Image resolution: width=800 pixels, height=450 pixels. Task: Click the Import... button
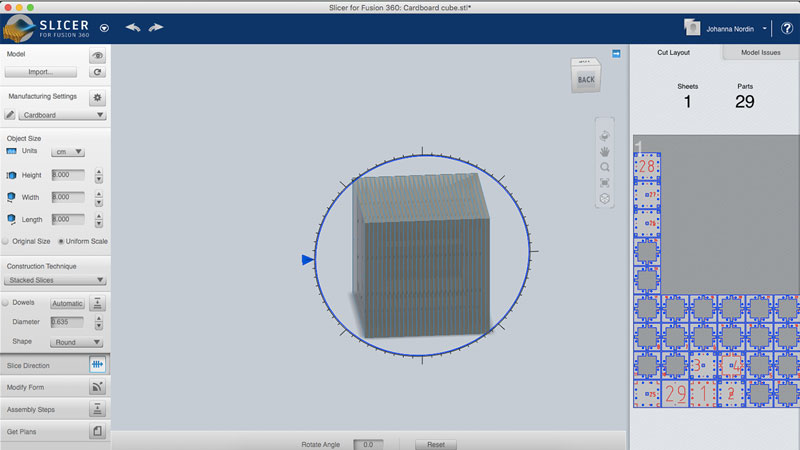coord(41,72)
